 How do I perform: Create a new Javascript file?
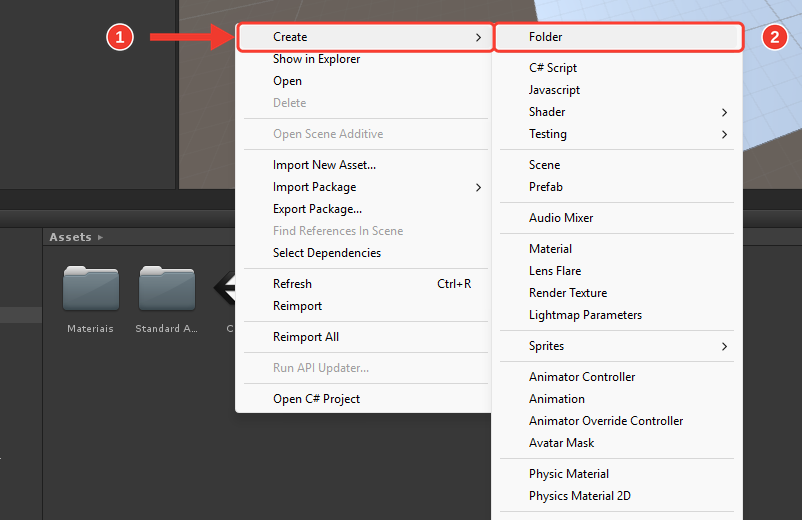click(x=554, y=89)
